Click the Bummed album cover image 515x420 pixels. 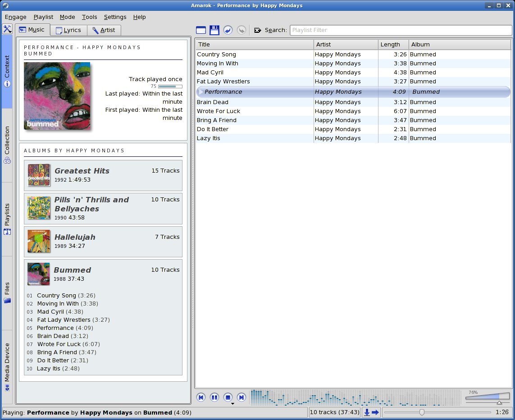[x=57, y=96]
